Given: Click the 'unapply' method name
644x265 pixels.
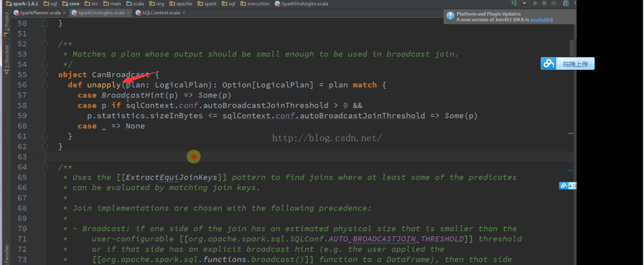Looking at the screenshot, I should (x=103, y=85).
